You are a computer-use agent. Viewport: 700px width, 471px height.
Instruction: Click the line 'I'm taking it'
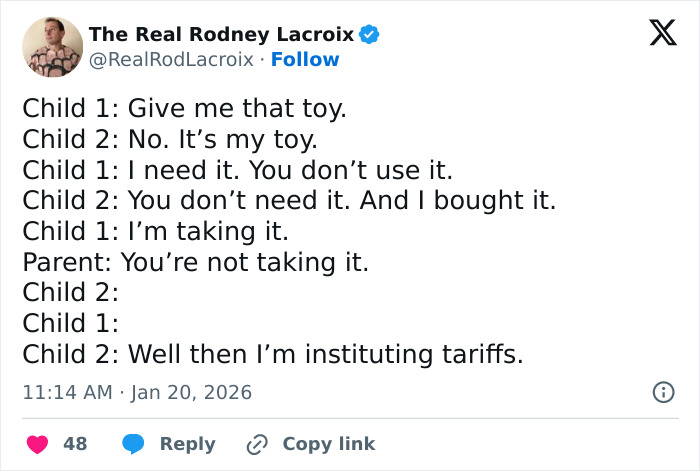pos(156,231)
